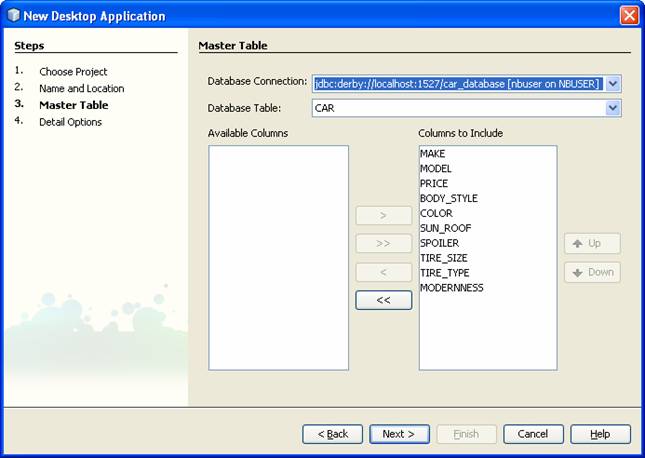
Task: Click the NetBeans cube icon in title bar
Action: point(13,15)
